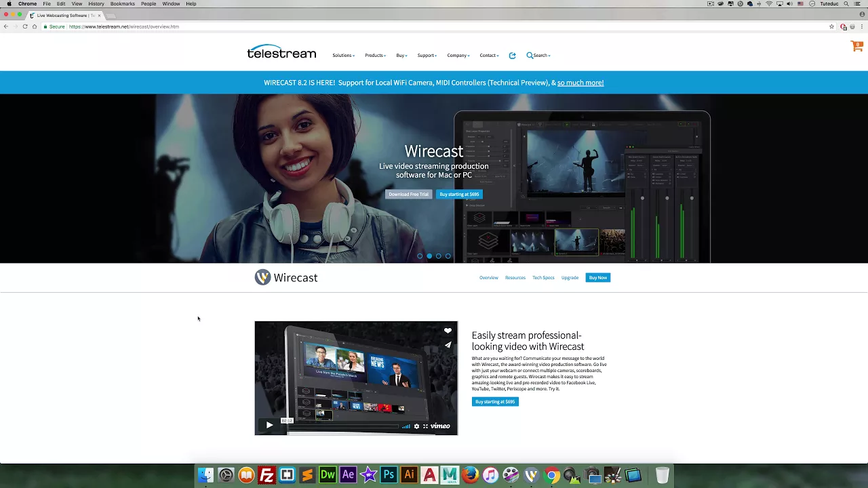Play the Wirecast Vimeo video
This screenshot has height=488, width=868.
(269, 425)
